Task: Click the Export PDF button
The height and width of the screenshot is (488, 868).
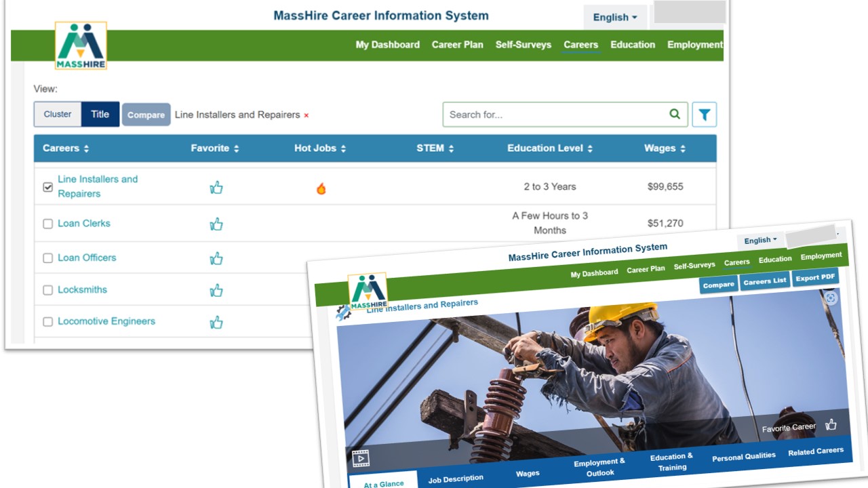Action: pos(816,277)
